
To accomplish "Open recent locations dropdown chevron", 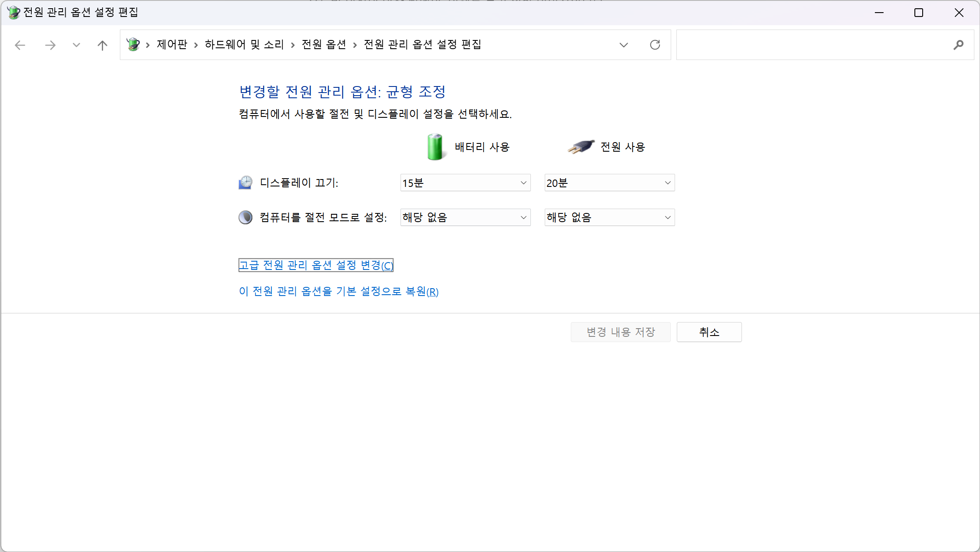I will [76, 45].
